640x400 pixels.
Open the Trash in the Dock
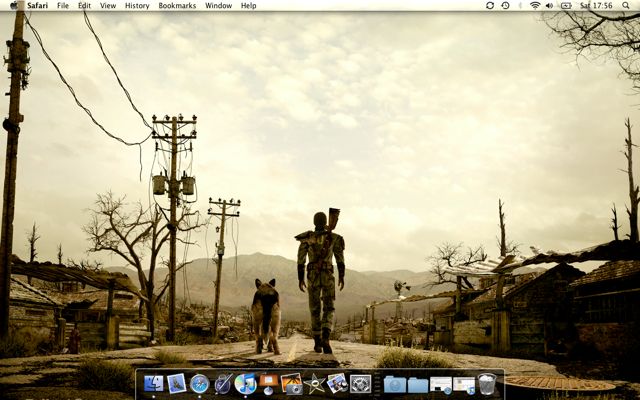[x=487, y=384]
